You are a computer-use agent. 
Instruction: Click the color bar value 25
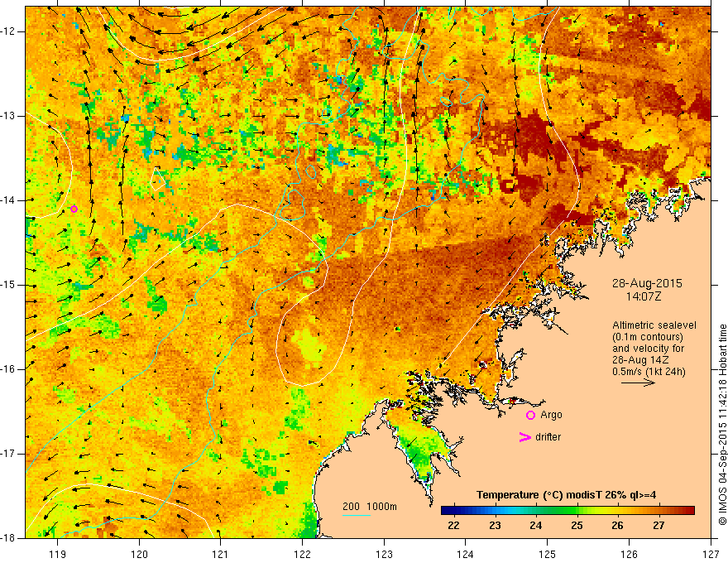577,526
